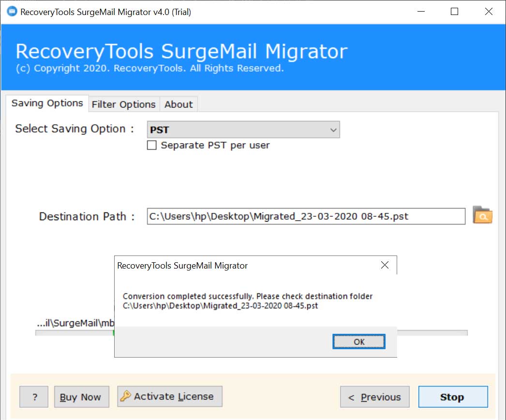Click the browse folder icon for destination
The height and width of the screenshot is (420, 506).
click(482, 215)
